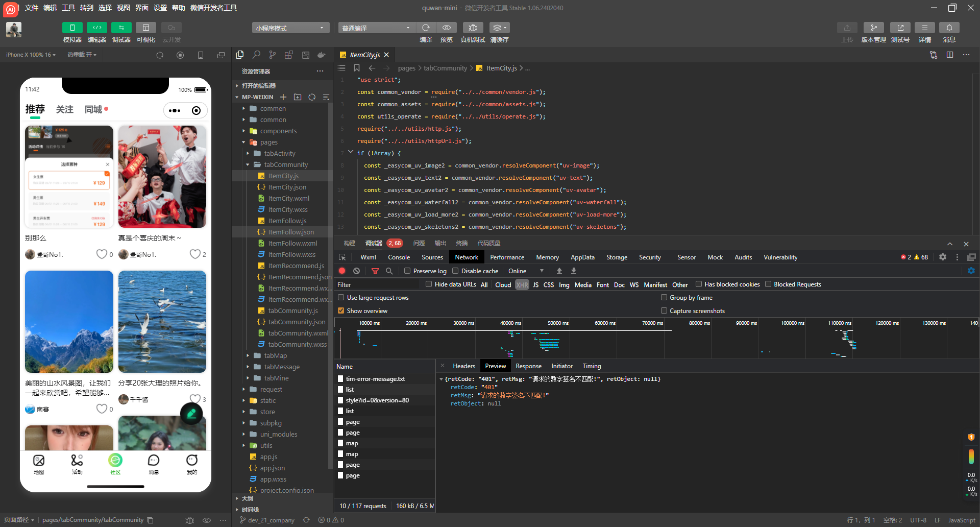Expand the tabMap folder
Screen dimensions: 980x527
tap(275, 356)
